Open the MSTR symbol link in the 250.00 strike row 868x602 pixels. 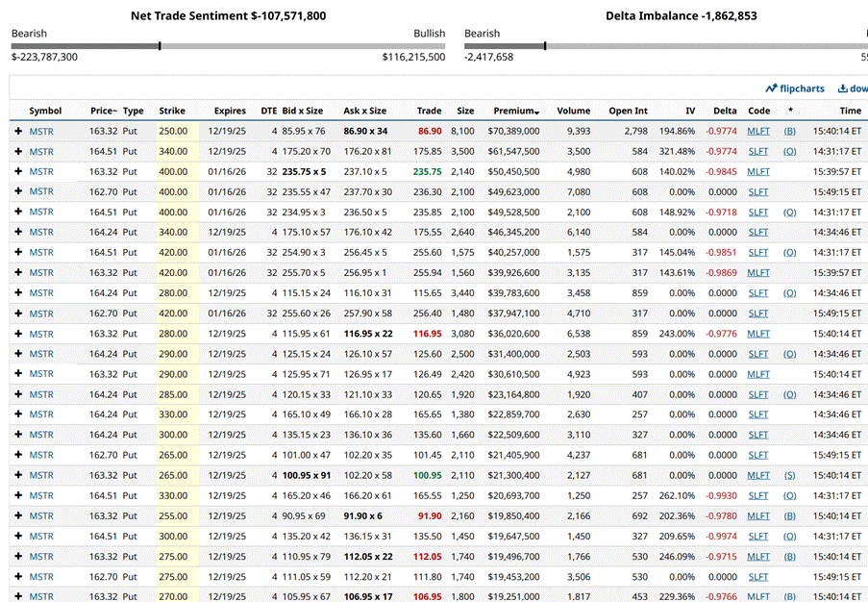41,131
